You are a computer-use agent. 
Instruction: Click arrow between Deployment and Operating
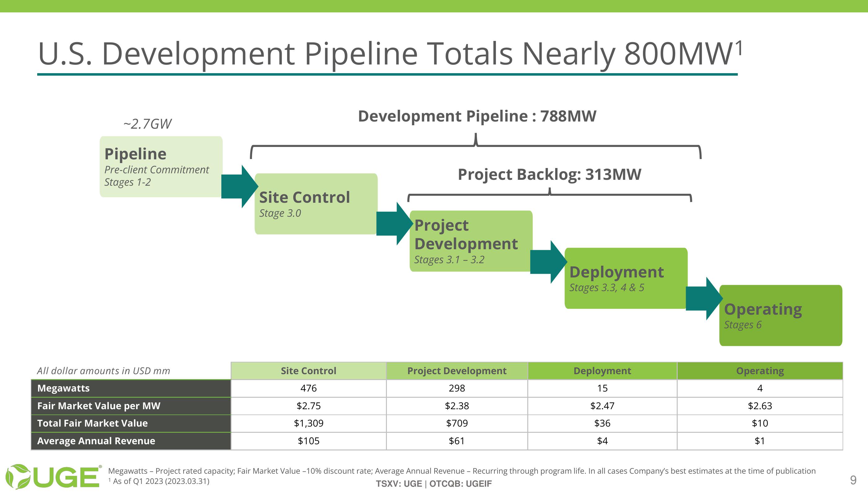point(704,299)
